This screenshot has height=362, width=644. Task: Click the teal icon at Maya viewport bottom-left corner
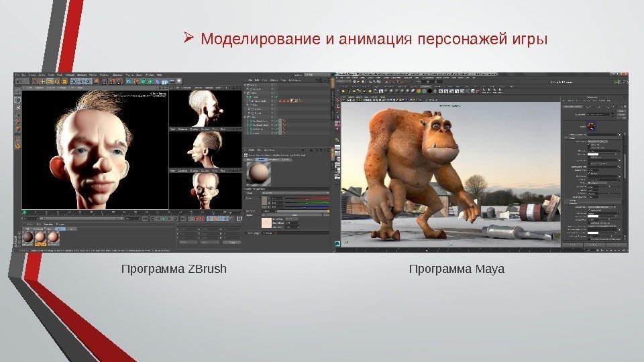[337, 243]
